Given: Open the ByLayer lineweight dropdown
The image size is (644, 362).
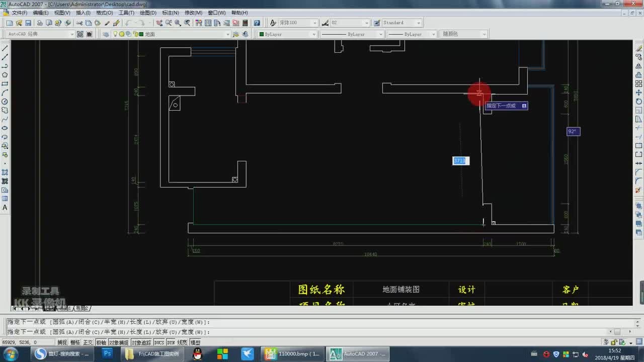Looking at the screenshot, I should tap(412, 34).
